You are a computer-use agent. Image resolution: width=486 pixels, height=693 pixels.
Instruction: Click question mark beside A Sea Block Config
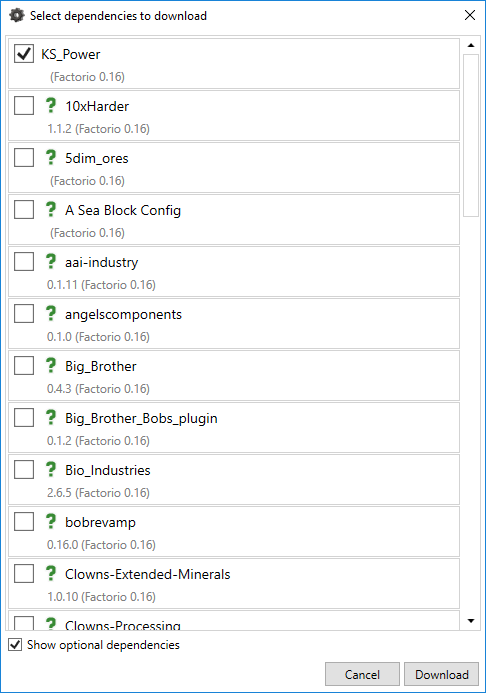(51, 209)
